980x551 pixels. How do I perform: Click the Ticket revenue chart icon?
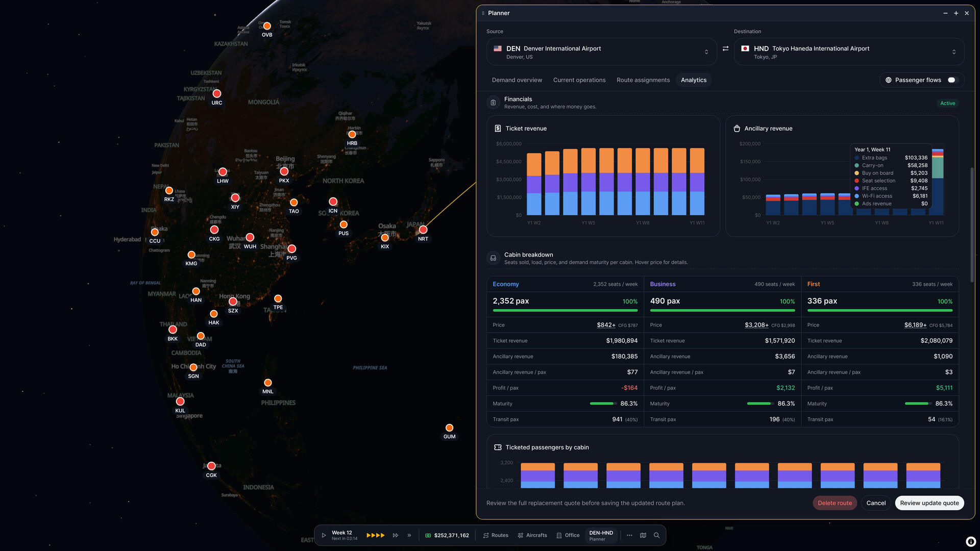(498, 129)
